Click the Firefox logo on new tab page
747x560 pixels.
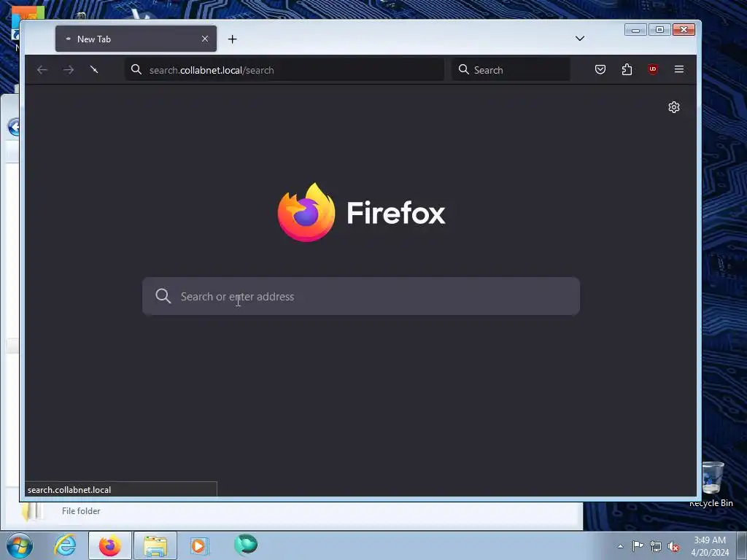(x=306, y=212)
